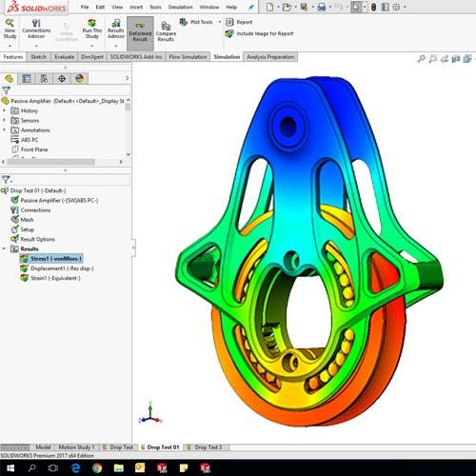This screenshot has height=476, width=476.
Task: Open the View menu
Action: [117, 7]
